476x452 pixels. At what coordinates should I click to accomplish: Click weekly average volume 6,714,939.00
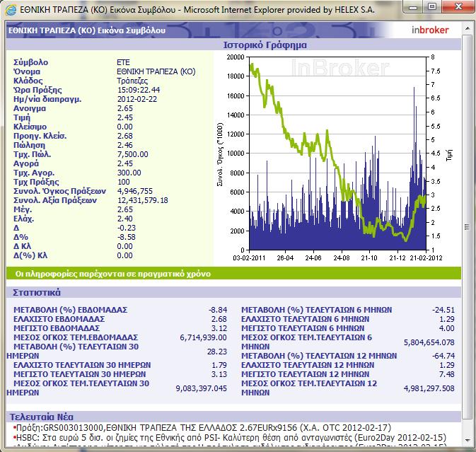pyautogui.click(x=204, y=337)
